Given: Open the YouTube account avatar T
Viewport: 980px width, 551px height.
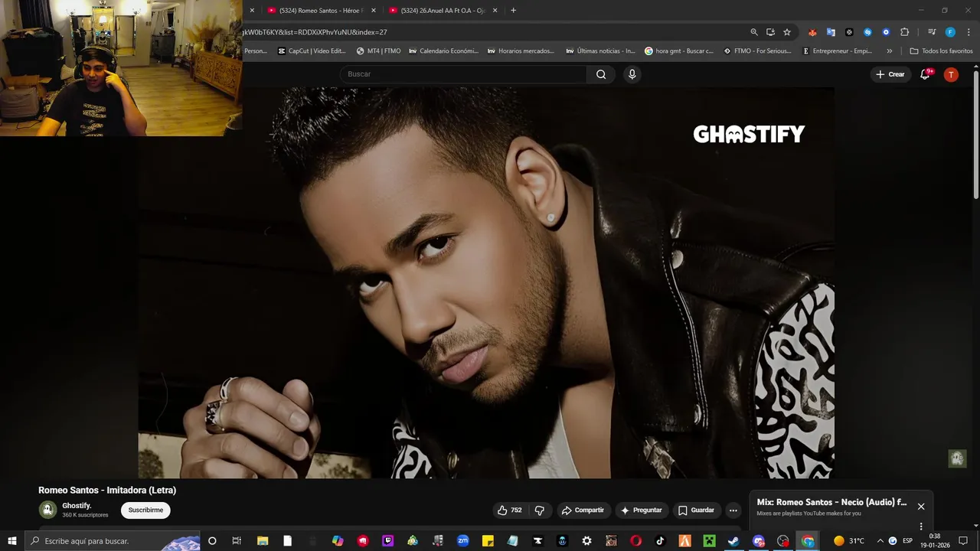Looking at the screenshot, I should tap(951, 74).
